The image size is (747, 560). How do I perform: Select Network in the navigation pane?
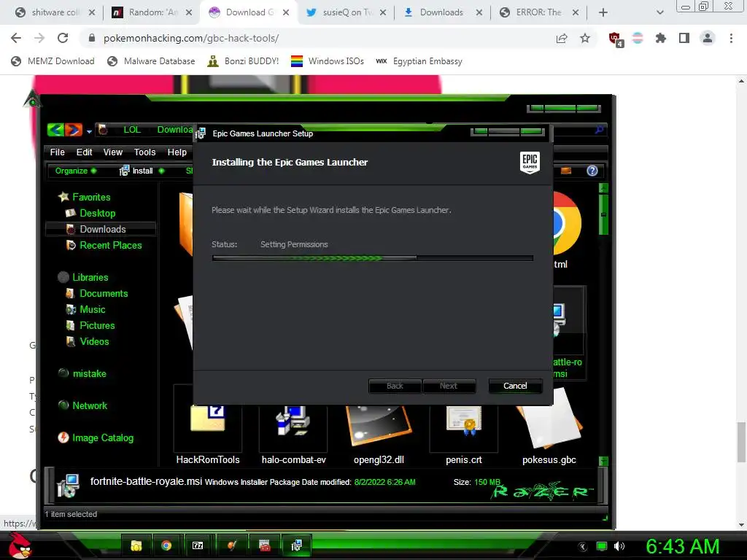(82, 405)
